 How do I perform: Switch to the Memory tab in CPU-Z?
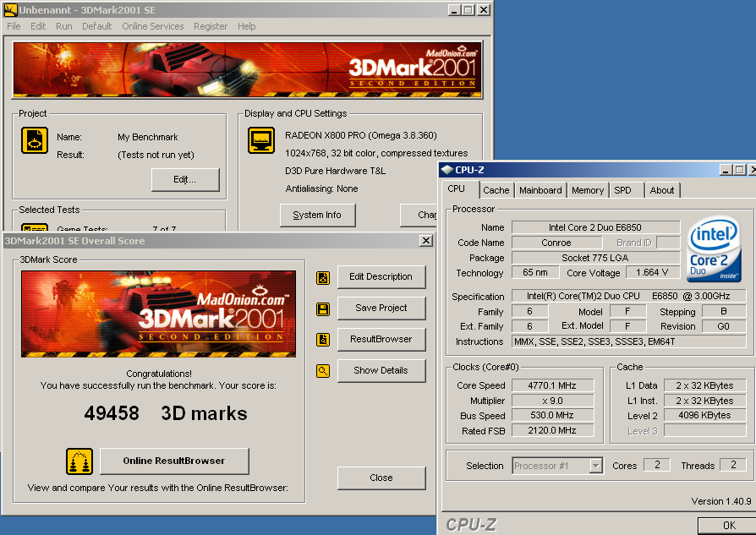point(587,190)
